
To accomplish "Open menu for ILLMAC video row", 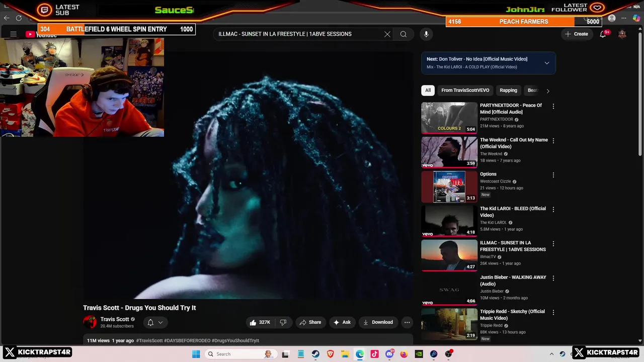I will click(553, 244).
